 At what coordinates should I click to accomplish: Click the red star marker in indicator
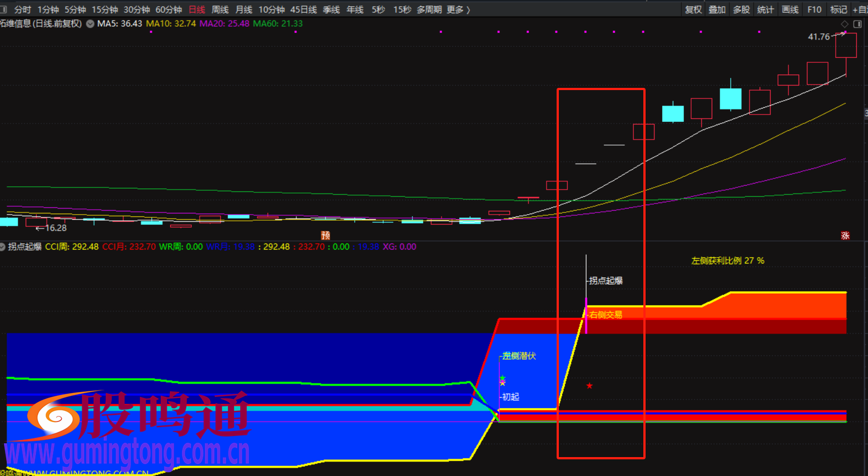[x=589, y=385]
